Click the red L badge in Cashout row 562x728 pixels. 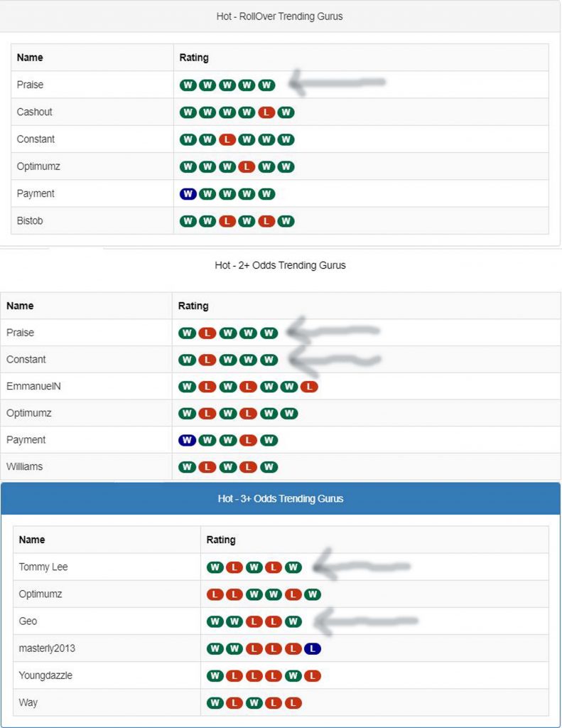coord(266,112)
